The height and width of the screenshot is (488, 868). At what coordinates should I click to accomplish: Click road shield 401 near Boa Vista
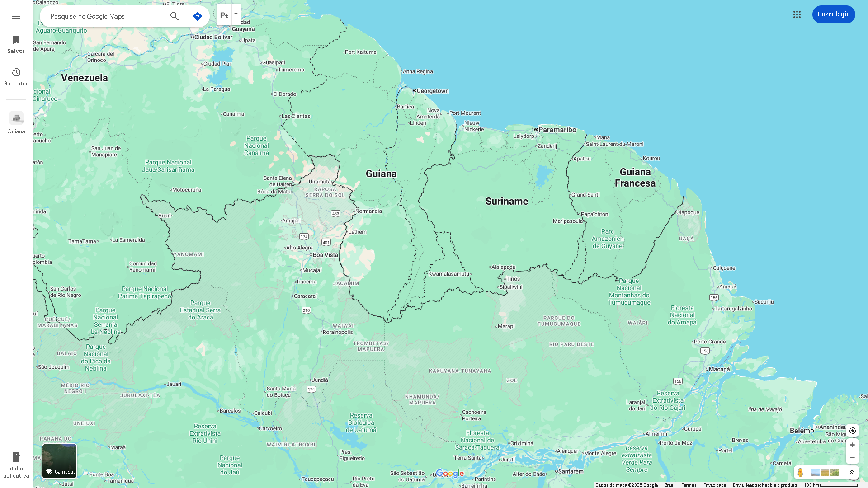point(326,243)
